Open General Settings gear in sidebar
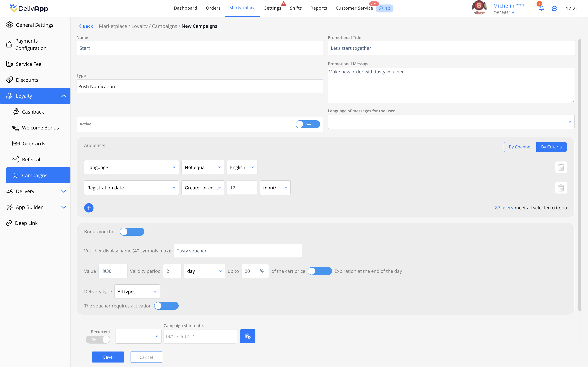Screen dimensions: 588x367 pyautogui.click(x=9, y=25)
